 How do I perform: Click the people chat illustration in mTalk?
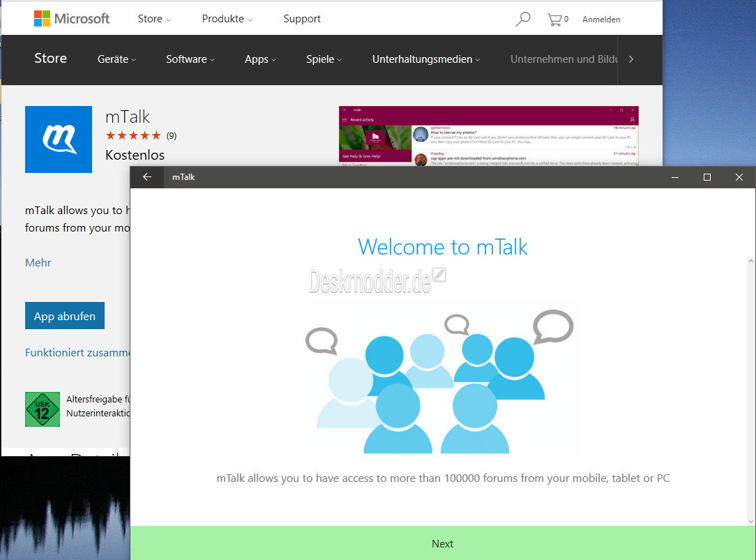(x=439, y=381)
